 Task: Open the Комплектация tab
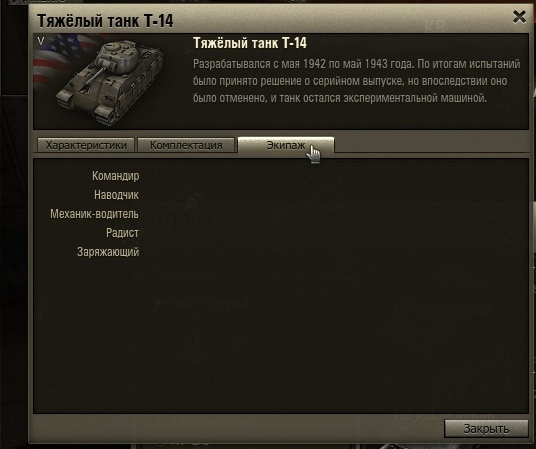tap(186, 145)
